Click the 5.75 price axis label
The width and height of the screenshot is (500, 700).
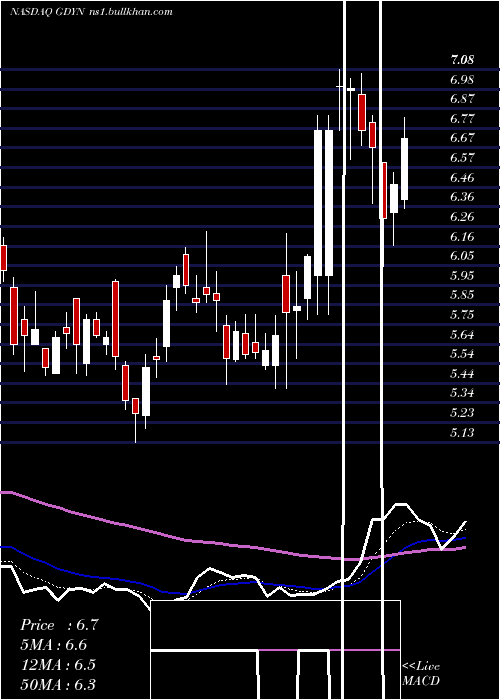click(x=462, y=315)
